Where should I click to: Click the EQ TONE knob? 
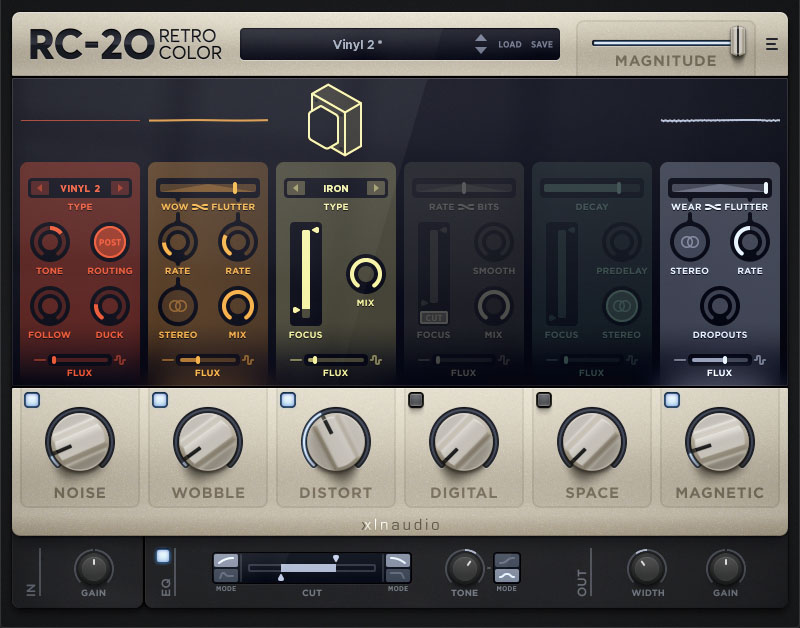[465, 568]
